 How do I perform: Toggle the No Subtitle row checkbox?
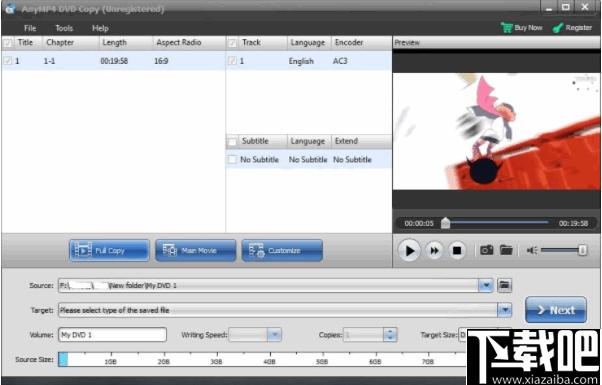(x=232, y=159)
